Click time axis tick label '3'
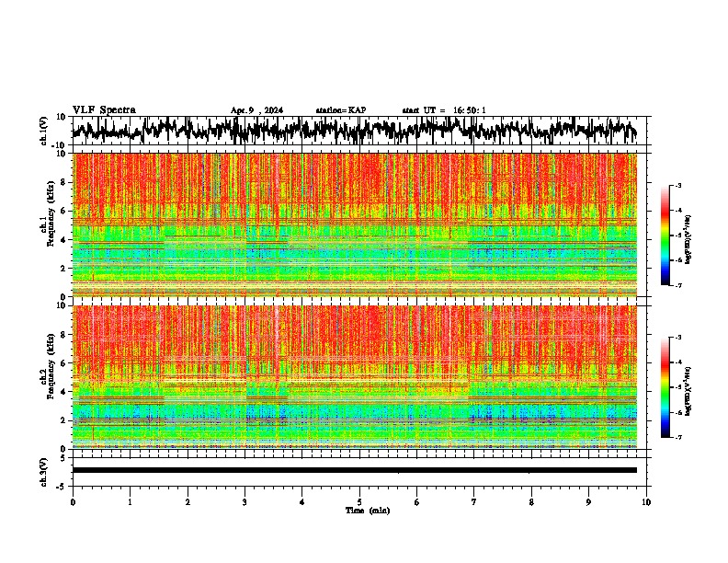The height and width of the screenshot is (563, 728). [x=245, y=502]
